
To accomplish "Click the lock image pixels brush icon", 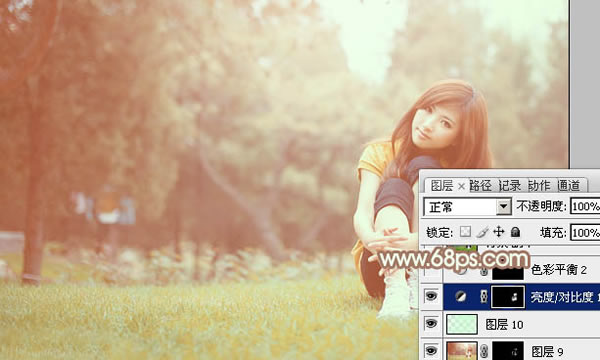I will pyautogui.click(x=482, y=231).
